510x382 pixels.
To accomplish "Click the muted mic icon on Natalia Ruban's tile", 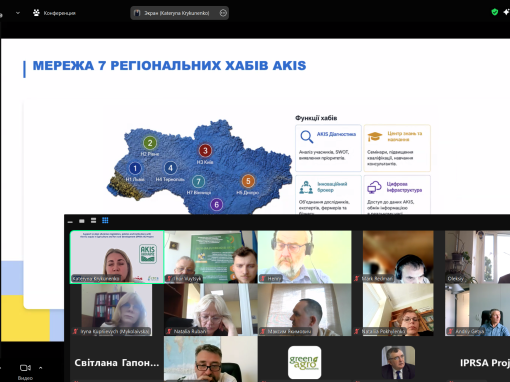I will pyautogui.click(x=169, y=331).
